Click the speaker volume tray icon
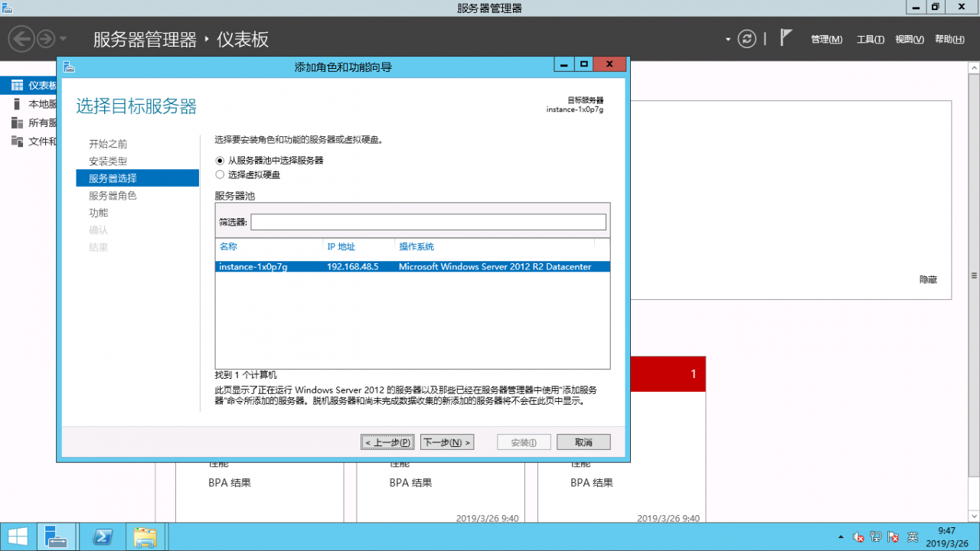Screen dimensions: 980x551 pos(858,537)
